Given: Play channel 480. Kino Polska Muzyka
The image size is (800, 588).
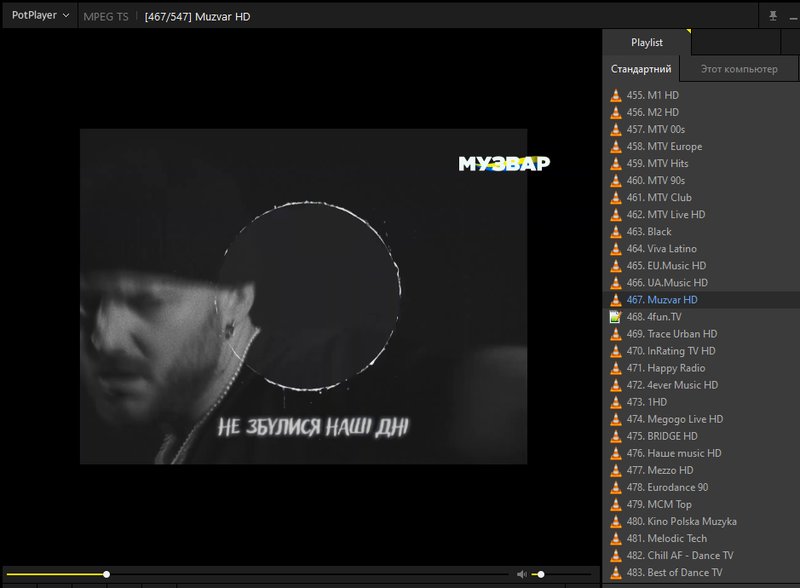Looking at the screenshot, I should [701, 522].
